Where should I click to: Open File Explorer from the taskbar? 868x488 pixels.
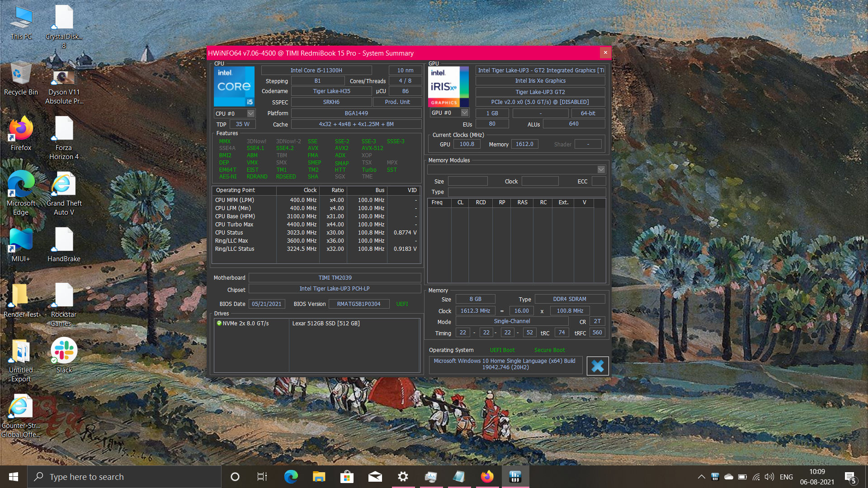[x=319, y=477]
